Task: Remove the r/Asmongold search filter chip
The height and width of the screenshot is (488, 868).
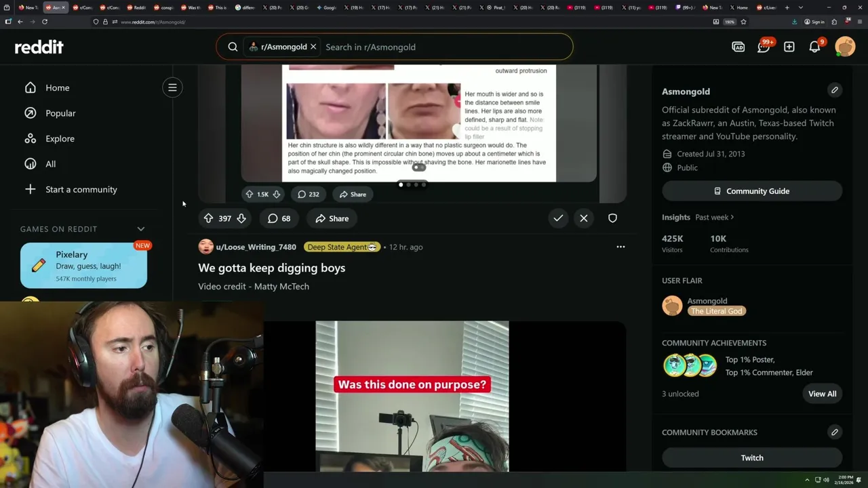Action: coord(313,47)
